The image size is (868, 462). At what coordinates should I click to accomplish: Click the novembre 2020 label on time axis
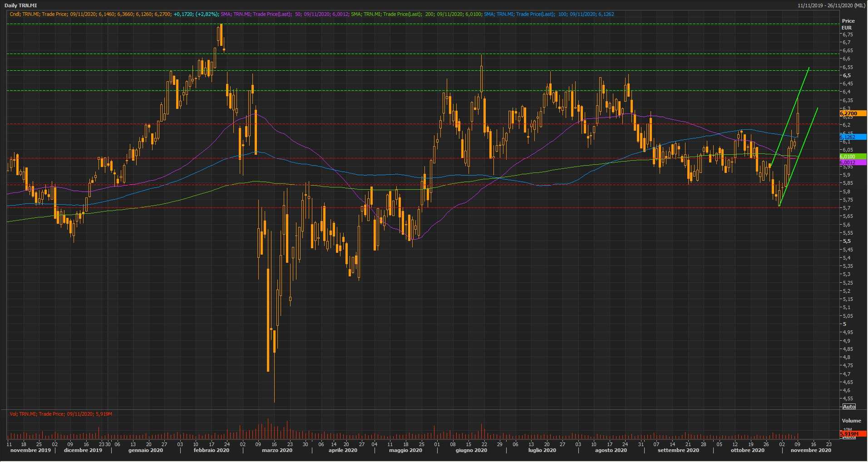pos(811,451)
